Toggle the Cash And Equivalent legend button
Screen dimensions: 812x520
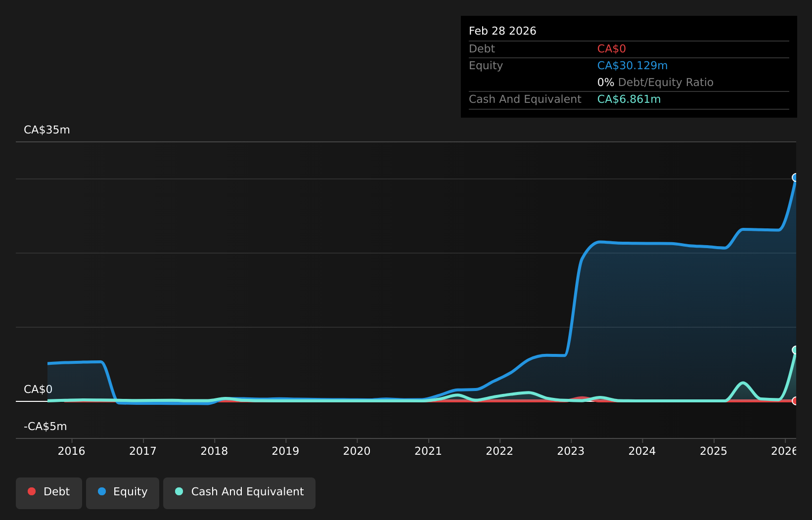pyautogui.click(x=239, y=493)
